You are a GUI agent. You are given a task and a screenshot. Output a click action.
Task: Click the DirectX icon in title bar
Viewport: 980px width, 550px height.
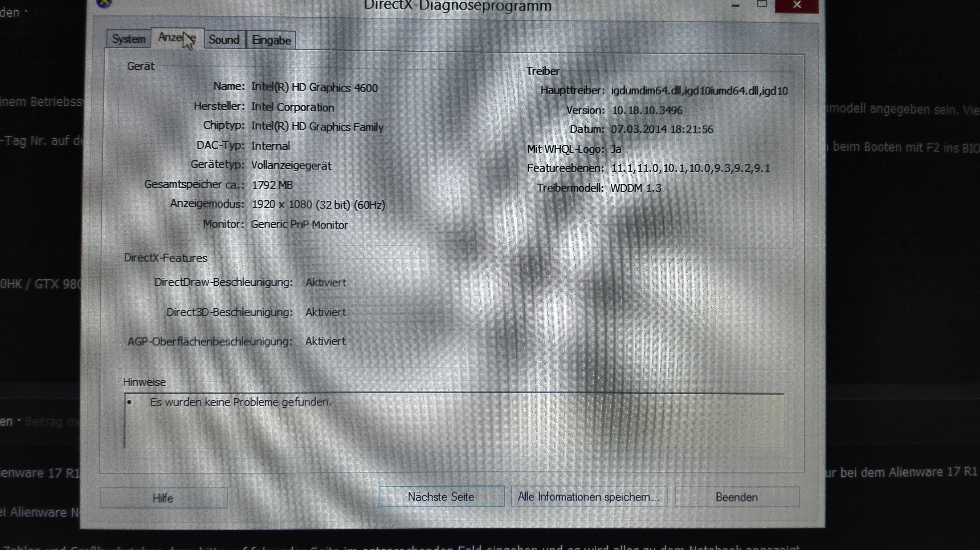tap(103, 4)
